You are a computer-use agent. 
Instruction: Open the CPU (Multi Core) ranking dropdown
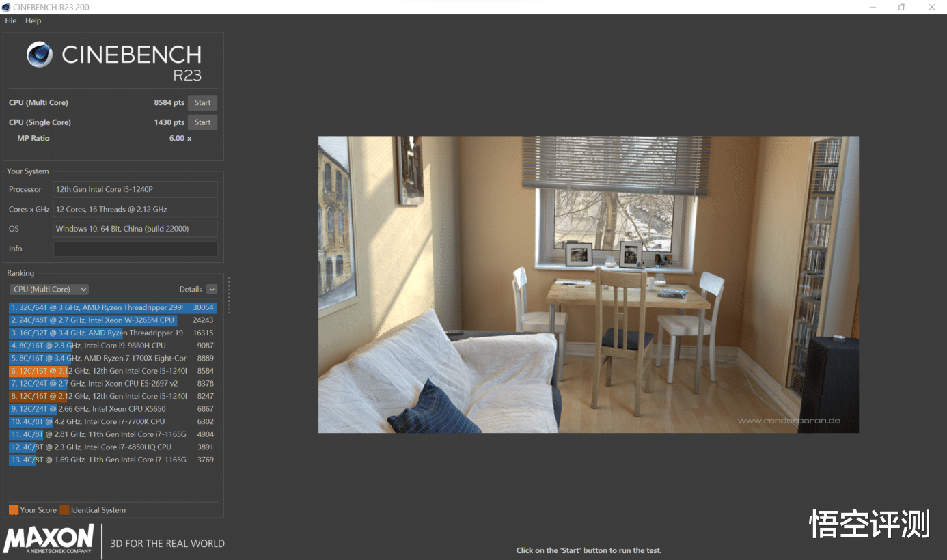(x=49, y=290)
